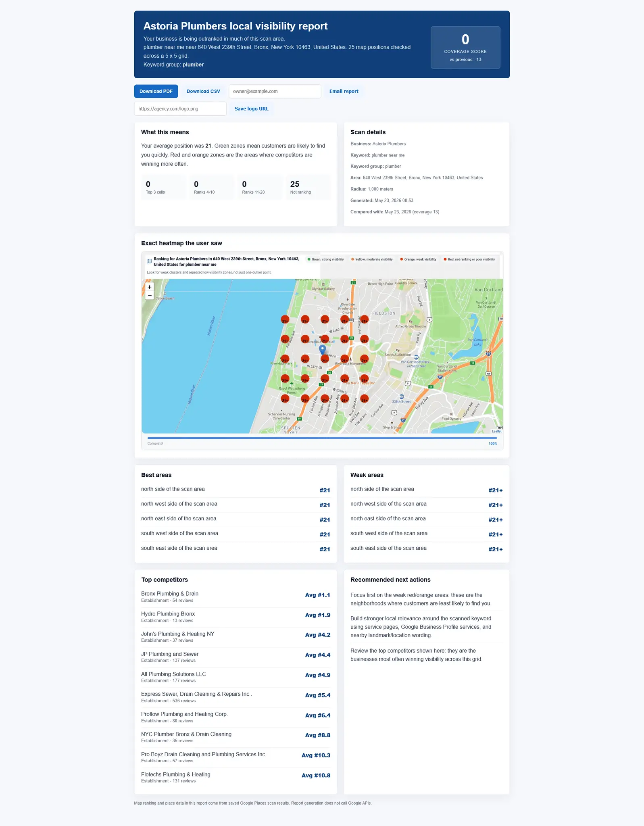
Task: Click the blue location pin on the map
Action: [x=322, y=349]
